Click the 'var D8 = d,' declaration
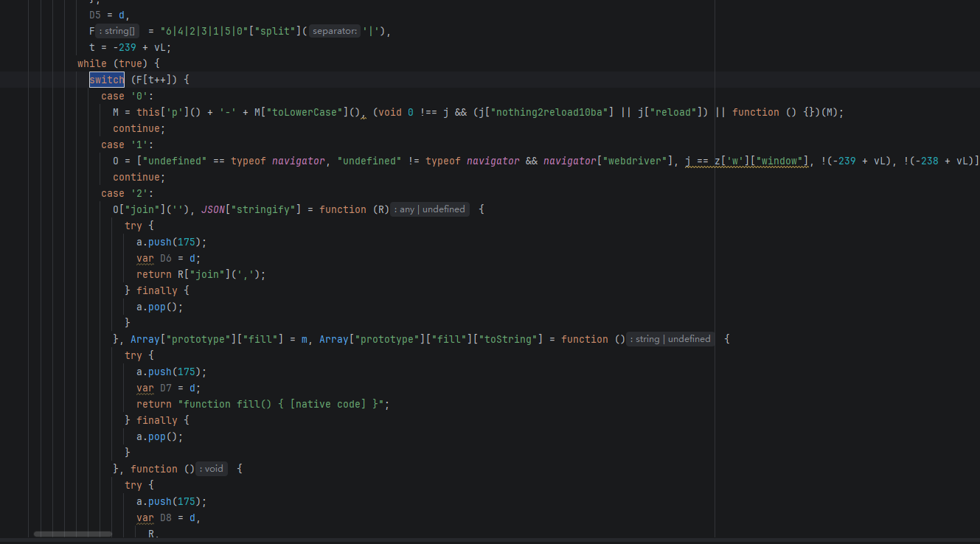 (x=169, y=517)
